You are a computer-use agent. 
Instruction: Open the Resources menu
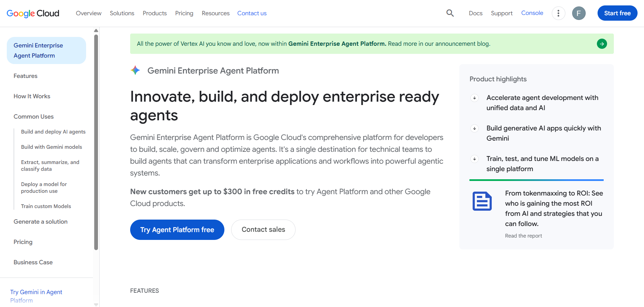point(216,13)
